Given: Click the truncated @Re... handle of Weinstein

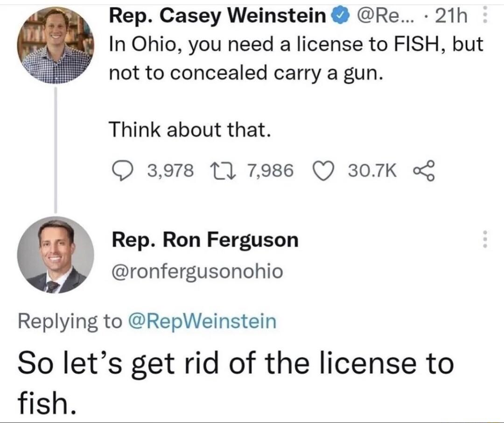Looking at the screenshot, I should [x=385, y=15].
